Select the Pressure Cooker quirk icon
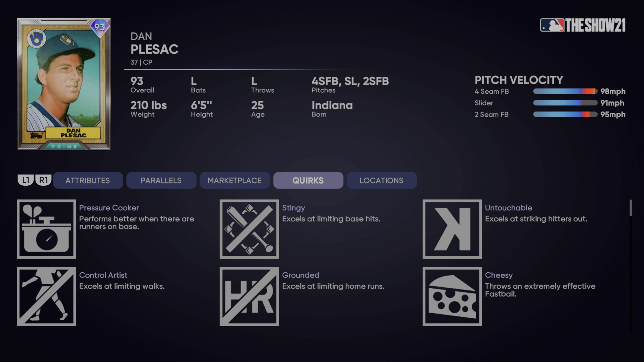This screenshot has height=362, width=644. click(47, 229)
